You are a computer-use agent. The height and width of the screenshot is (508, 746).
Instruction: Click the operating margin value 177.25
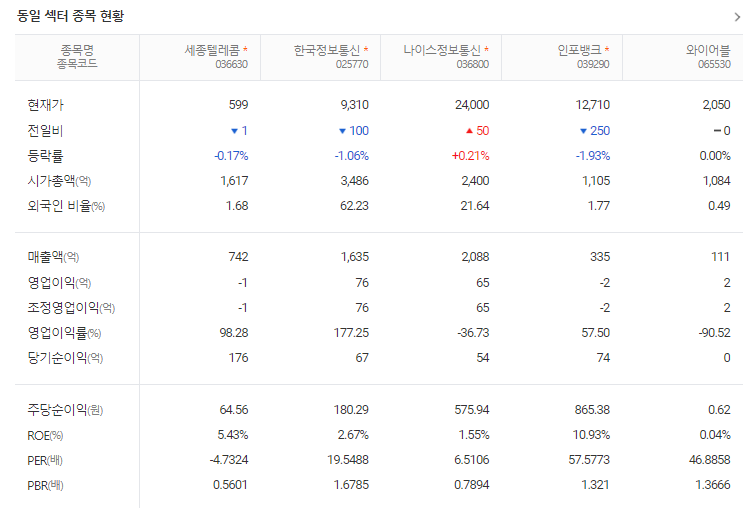(351, 333)
